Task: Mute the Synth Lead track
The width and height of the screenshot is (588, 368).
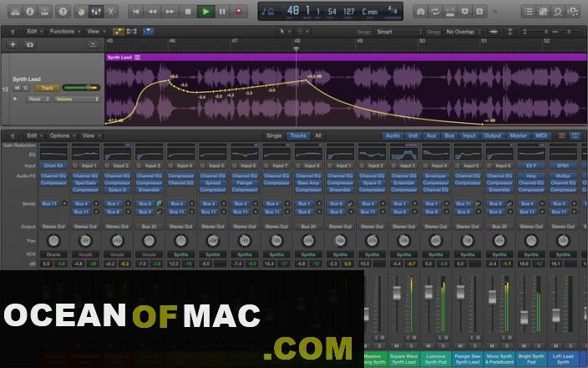Action: coord(17,88)
